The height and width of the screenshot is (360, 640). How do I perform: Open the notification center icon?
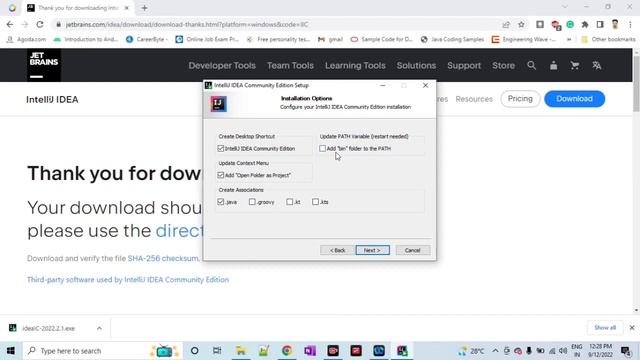[626, 351]
